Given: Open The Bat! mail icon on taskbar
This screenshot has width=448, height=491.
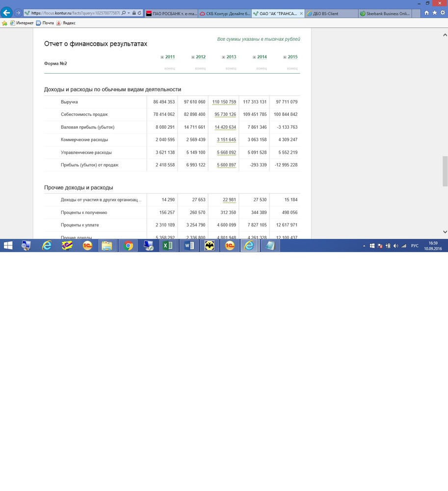Looking at the screenshot, I should pos(210,246).
